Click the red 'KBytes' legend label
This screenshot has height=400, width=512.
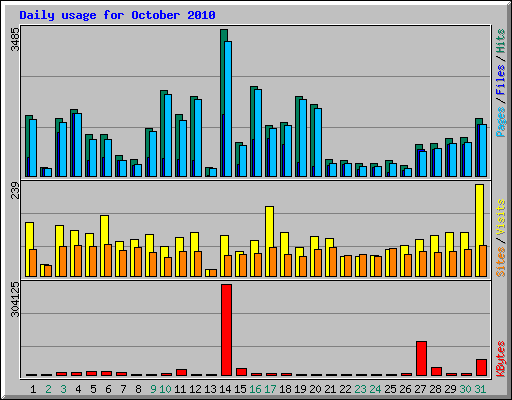click(501, 359)
